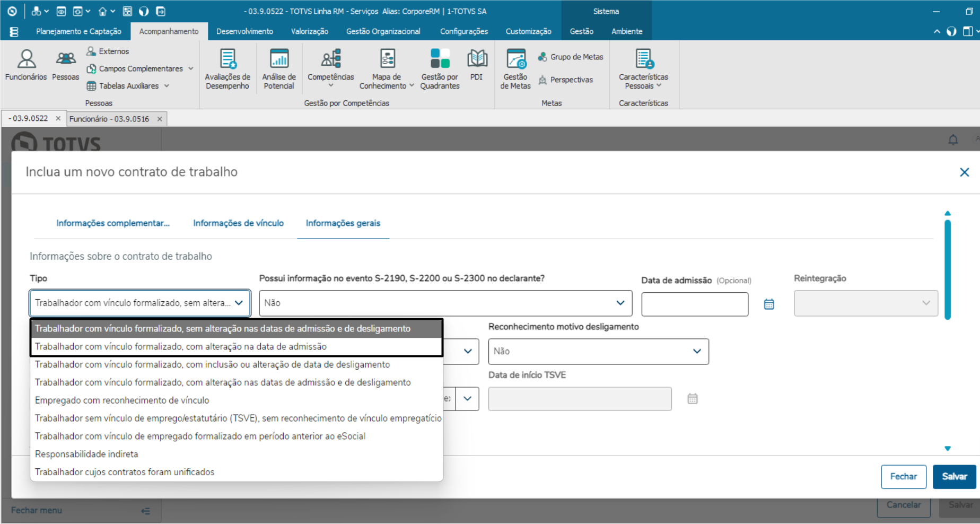Click the scroll down arrow in dialog
This screenshot has width=980, height=524.
[x=948, y=449]
